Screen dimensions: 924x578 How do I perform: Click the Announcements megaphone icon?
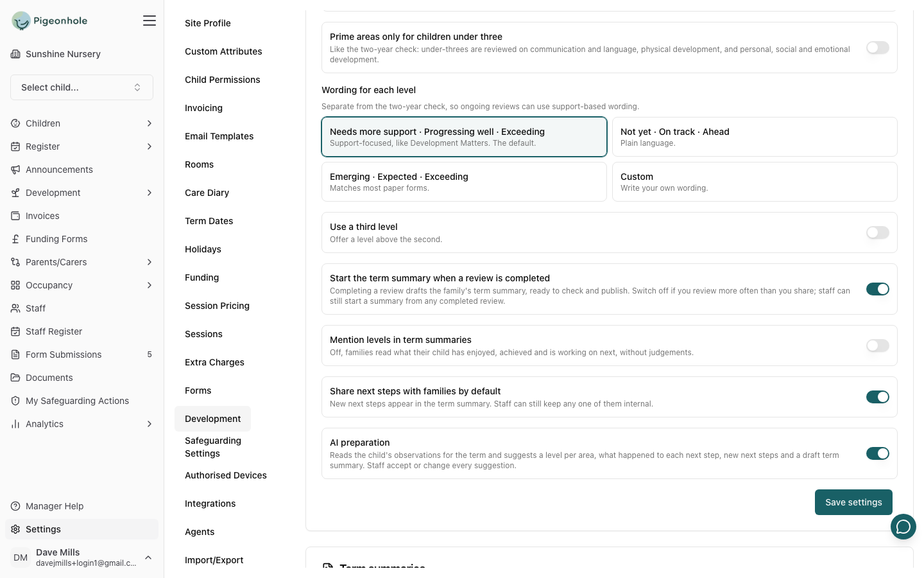click(x=15, y=170)
